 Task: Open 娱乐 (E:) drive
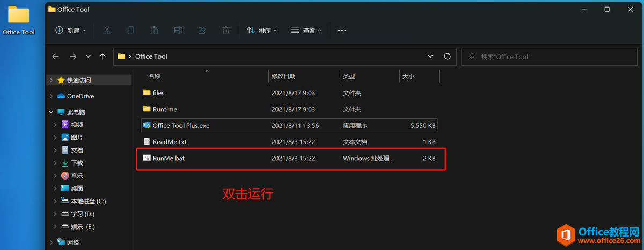click(83, 227)
